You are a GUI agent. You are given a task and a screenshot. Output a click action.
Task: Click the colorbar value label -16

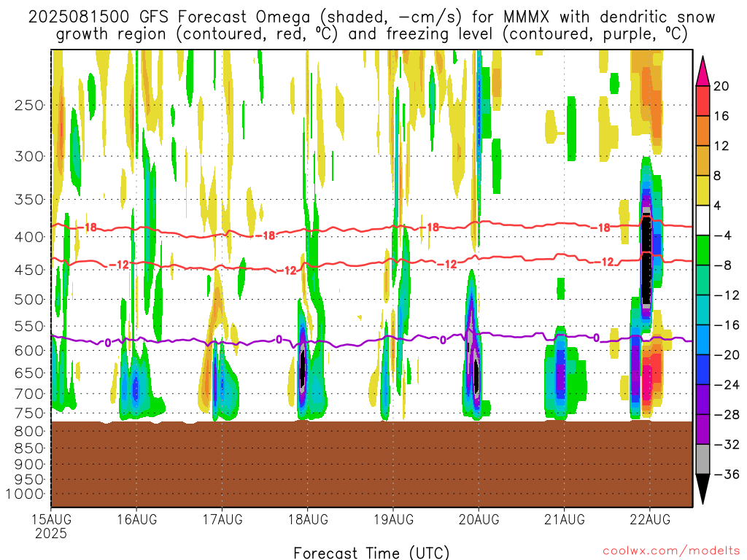pyautogui.click(x=727, y=325)
